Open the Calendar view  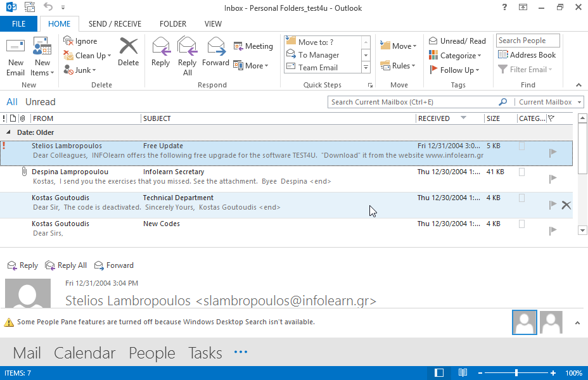pos(85,353)
